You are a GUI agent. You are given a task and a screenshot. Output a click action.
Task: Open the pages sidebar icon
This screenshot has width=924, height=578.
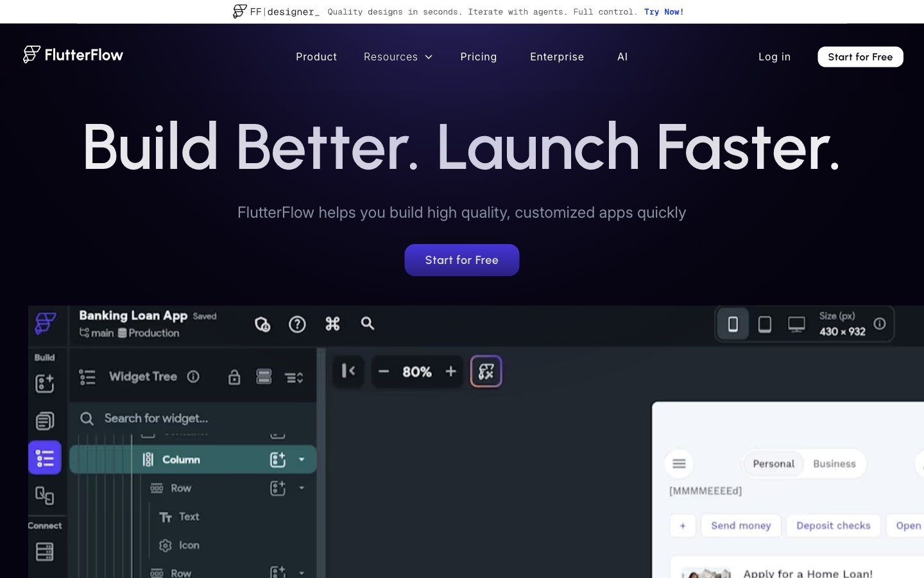44,421
